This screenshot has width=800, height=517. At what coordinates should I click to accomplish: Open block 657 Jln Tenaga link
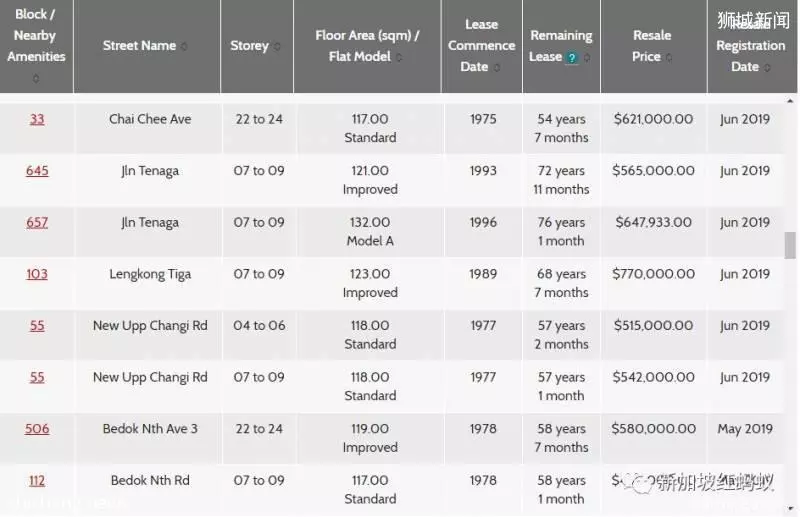click(37, 223)
